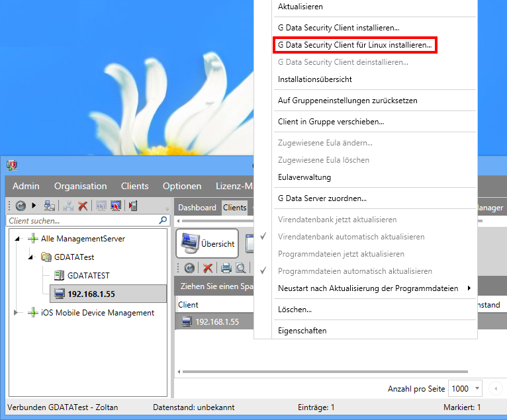This screenshot has height=420, width=507.
Task: Click Datenstand: unbekannt in status bar
Action: 194,407
